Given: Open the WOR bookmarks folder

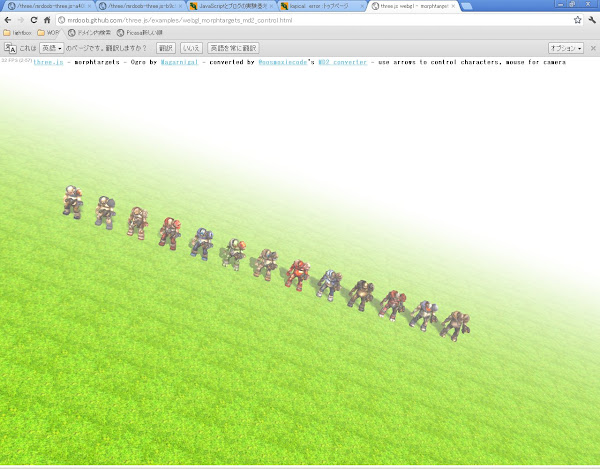Looking at the screenshot, I should point(49,33).
